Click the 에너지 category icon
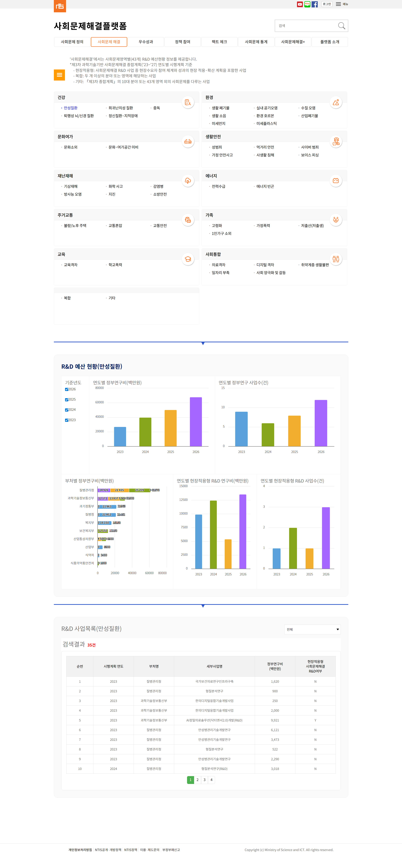Image resolution: width=402 pixels, height=868 pixels. point(336,181)
